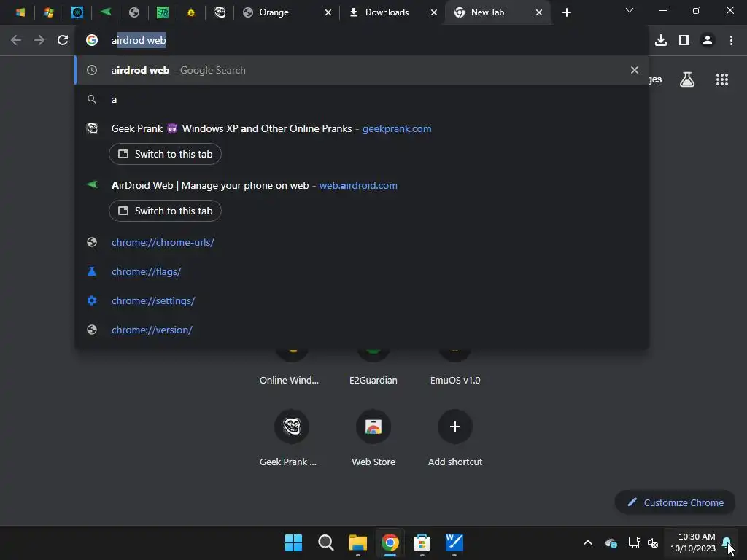Viewport: 747px width, 560px height.
Task: Reload the current page
Action: [63, 40]
